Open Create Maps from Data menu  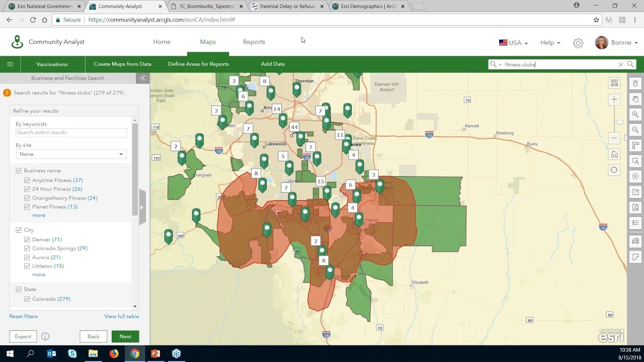click(x=122, y=64)
